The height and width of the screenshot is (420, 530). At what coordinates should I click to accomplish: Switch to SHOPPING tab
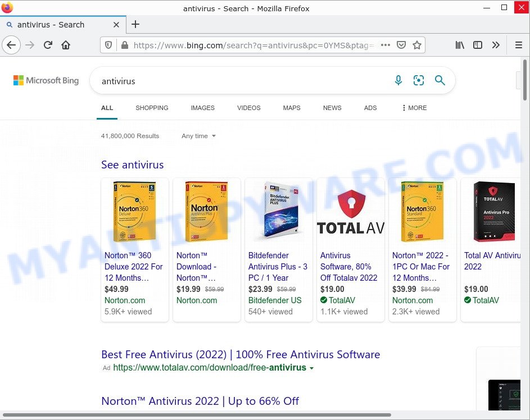click(x=152, y=108)
